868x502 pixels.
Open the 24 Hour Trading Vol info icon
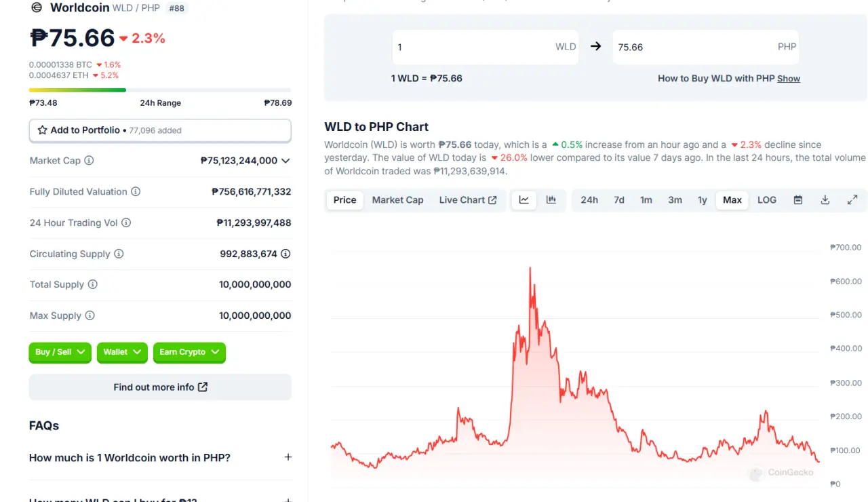tap(126, 223)
